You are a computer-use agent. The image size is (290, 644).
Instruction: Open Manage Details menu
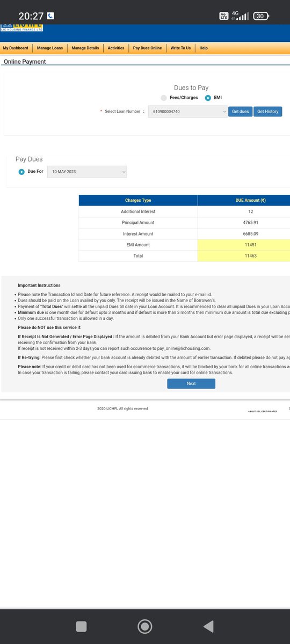(85, 48)
